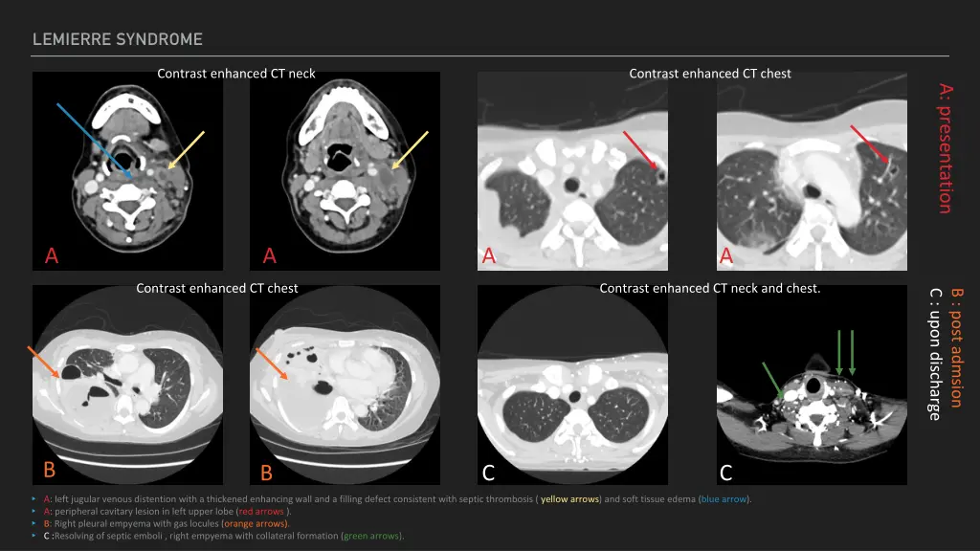Select the 'B : post admsion' vertical label
The width and height of the screenshot is (980, 551).
point(956,348)
